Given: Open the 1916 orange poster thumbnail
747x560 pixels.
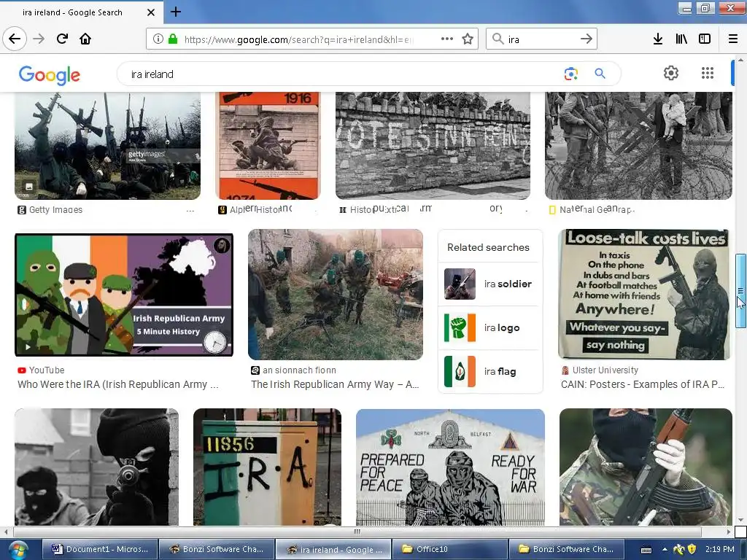Looking at the screenshot, I should coord(268,146).
